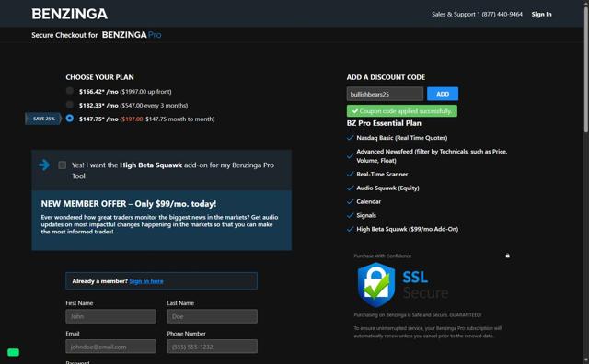This screenshot has height=364, width=589.
Task: Click the SAVE 25% ribbon badge
Action: point(43,119)
